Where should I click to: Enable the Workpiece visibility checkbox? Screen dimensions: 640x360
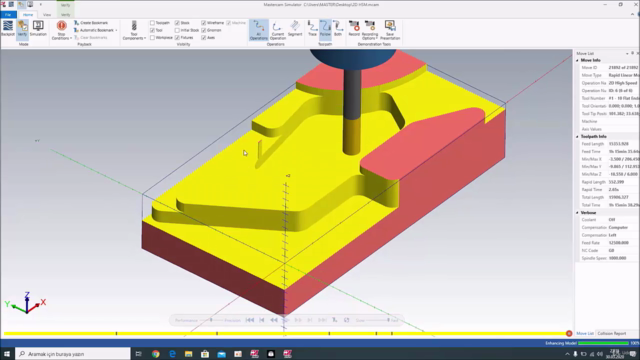[152, 38]
